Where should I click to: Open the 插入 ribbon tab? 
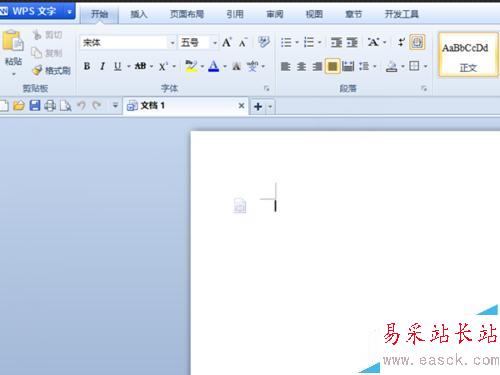tap(139, 14)
